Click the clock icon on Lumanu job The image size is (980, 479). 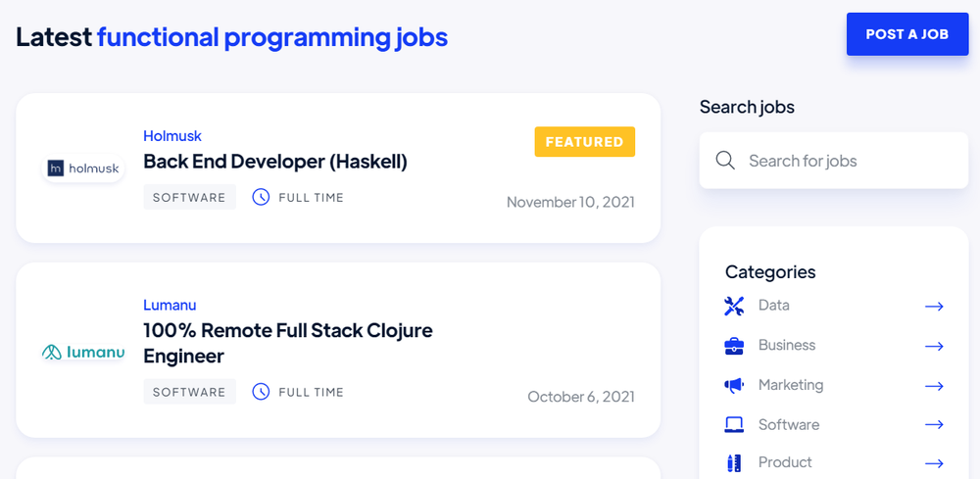pyautogui.click(x=261, y=392)
